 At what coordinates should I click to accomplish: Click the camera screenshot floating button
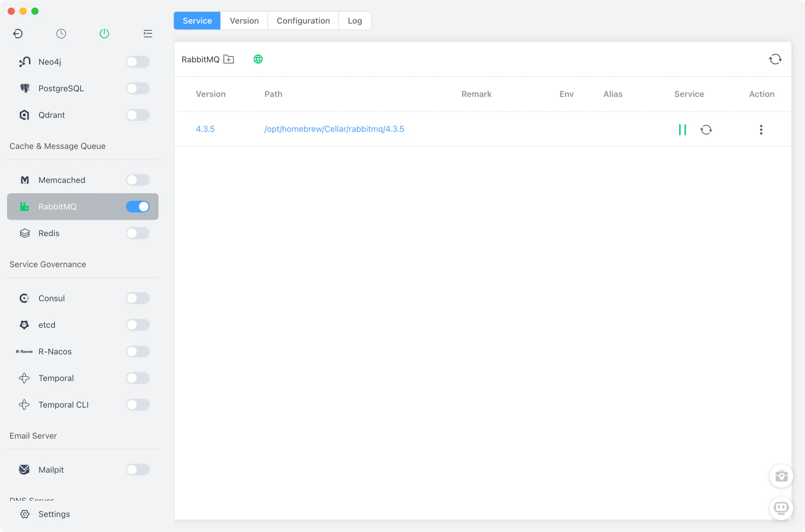click(x=781, y=476)
